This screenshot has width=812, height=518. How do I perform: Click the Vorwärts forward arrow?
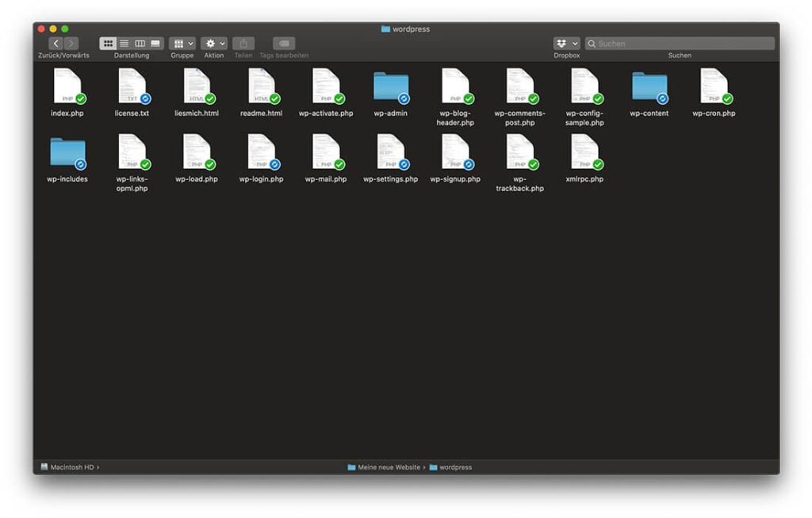click(71, 43)
